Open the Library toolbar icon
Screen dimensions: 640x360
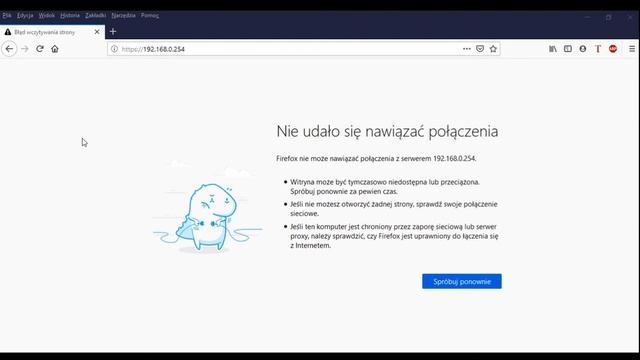553,49
